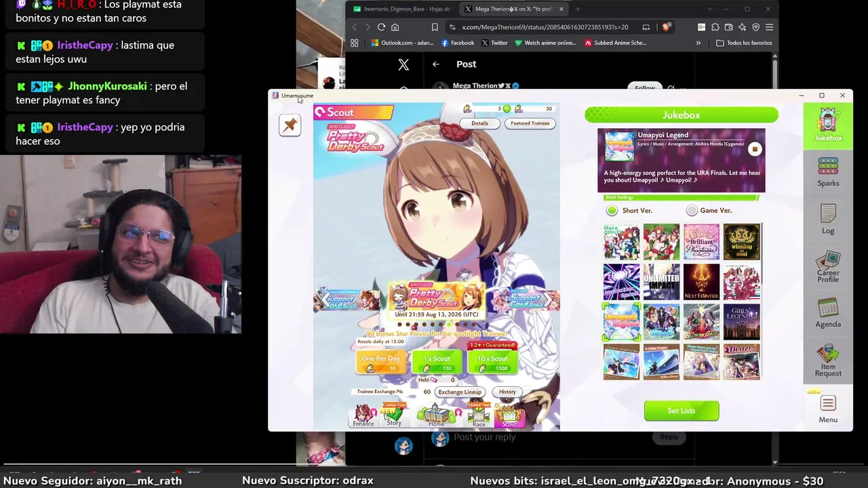Viewport: 868px width, 488px height.
Task: Open the browser tab list dropdown
Action: (710, 9)
